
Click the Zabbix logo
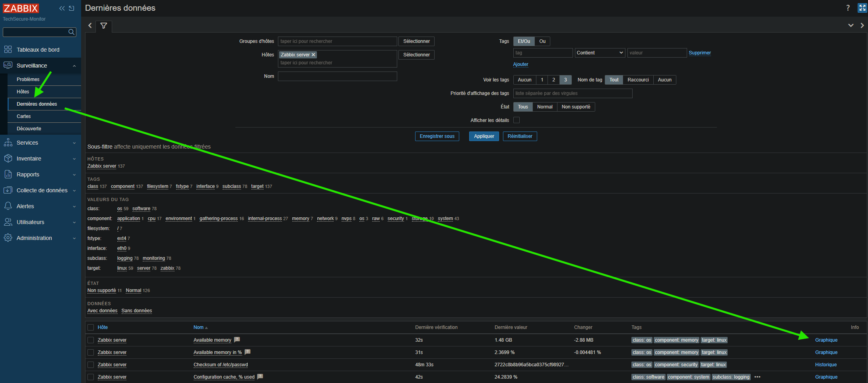pyautogui.click(x=21, y=8)
